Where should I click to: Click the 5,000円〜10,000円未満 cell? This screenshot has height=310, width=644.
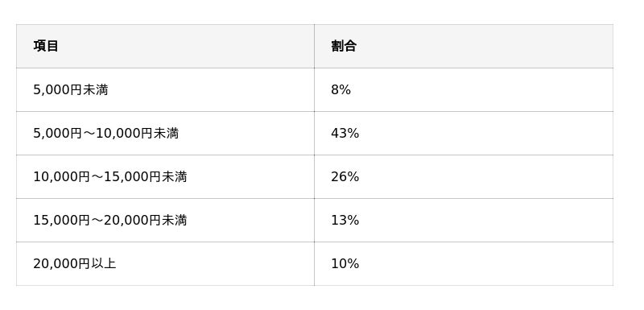tap(165, 133)
